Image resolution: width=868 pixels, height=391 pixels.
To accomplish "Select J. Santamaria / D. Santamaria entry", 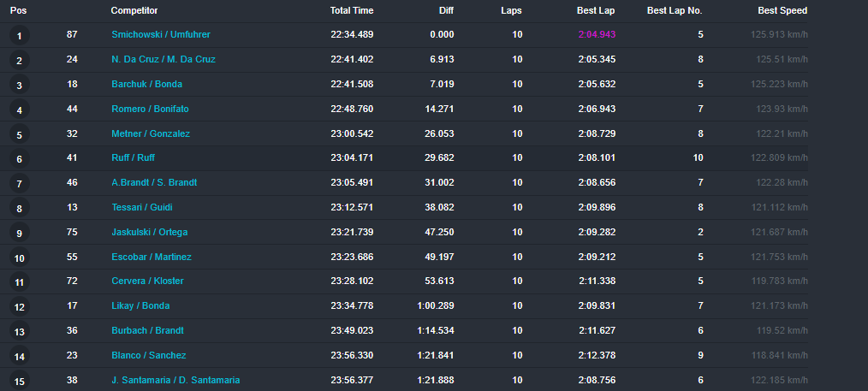I will 175,380.
